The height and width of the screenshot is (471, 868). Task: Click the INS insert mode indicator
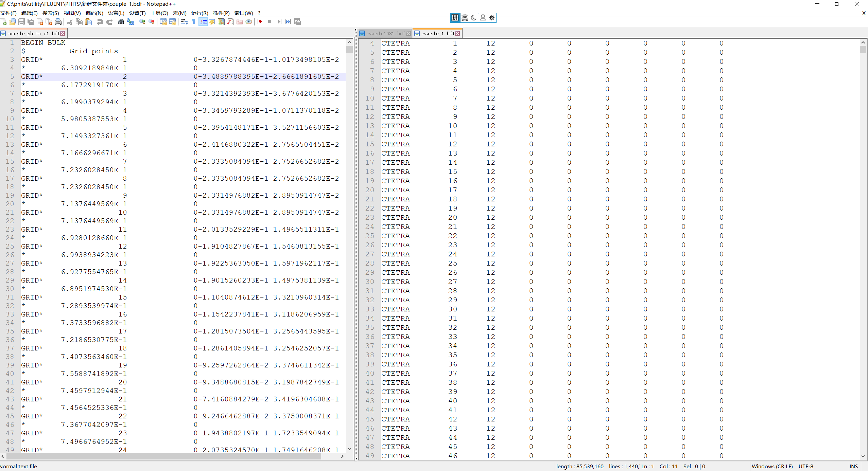(x=854, y=466)
